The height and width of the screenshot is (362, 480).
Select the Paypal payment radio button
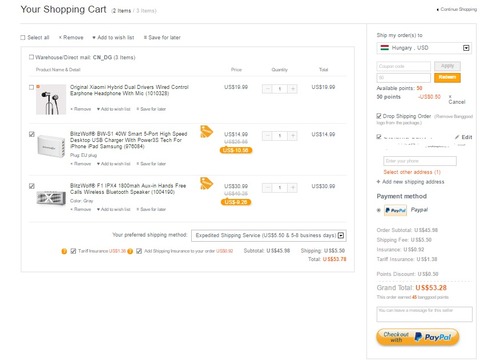[379, 210]
